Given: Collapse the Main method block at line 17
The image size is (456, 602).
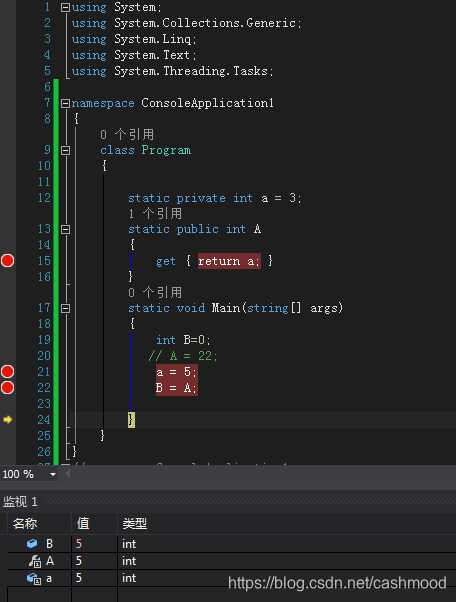Looking at the screenshot, I should [x=66, y=308].
